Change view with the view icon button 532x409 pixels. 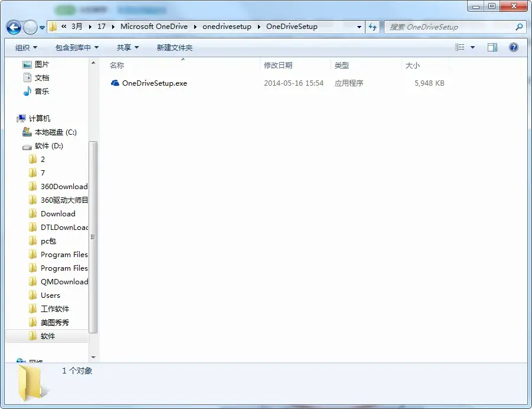(x=460, y=47)
